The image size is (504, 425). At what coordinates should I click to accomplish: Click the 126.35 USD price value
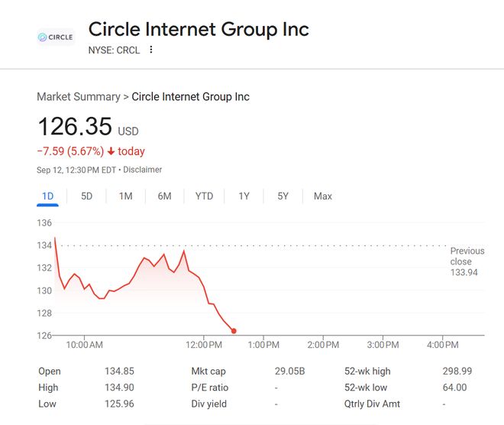click(75, 127)
